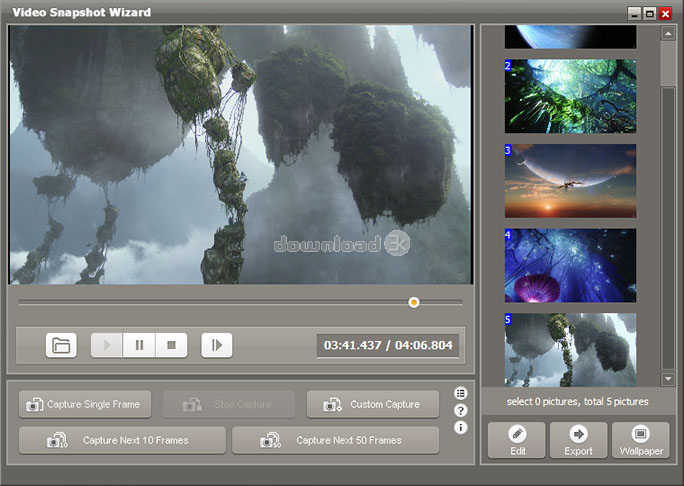Show the about info icon

coord(461,428)
